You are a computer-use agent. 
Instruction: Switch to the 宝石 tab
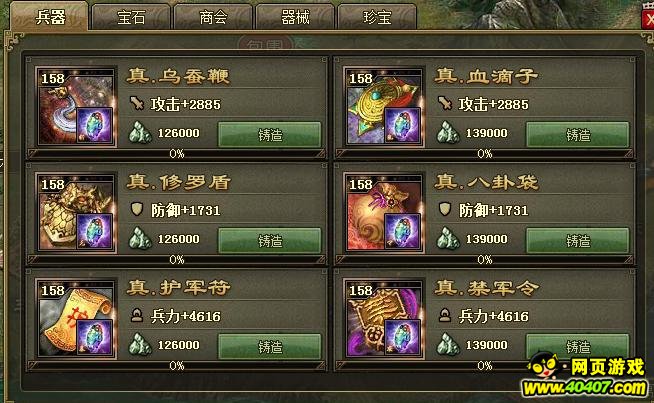[131, 17]
